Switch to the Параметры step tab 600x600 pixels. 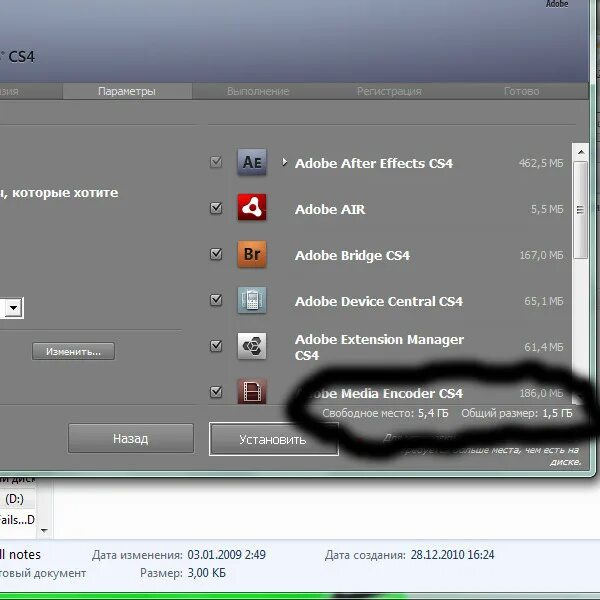tap(127, 91)
